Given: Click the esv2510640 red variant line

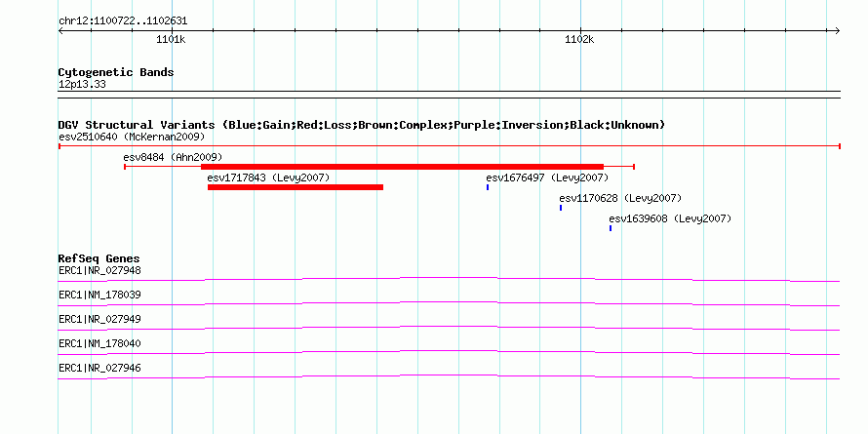Looking at the screenshot, I should [449, 146].
